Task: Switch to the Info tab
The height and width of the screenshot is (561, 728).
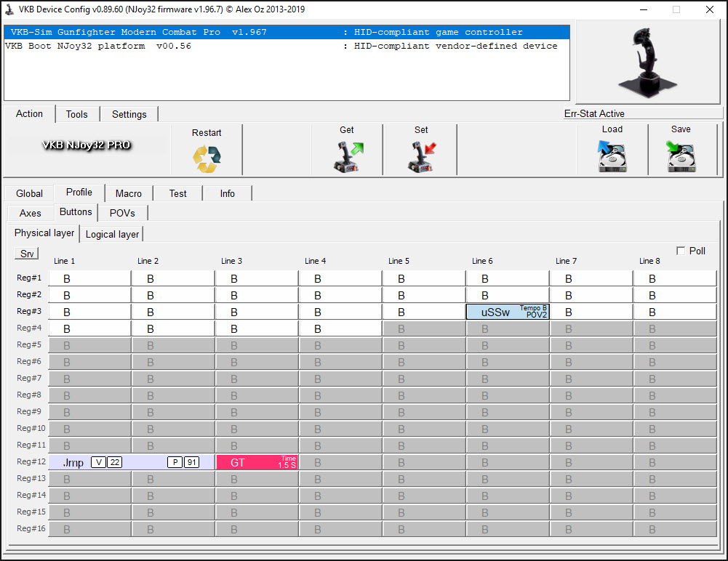Action: (x=228, y=193)
